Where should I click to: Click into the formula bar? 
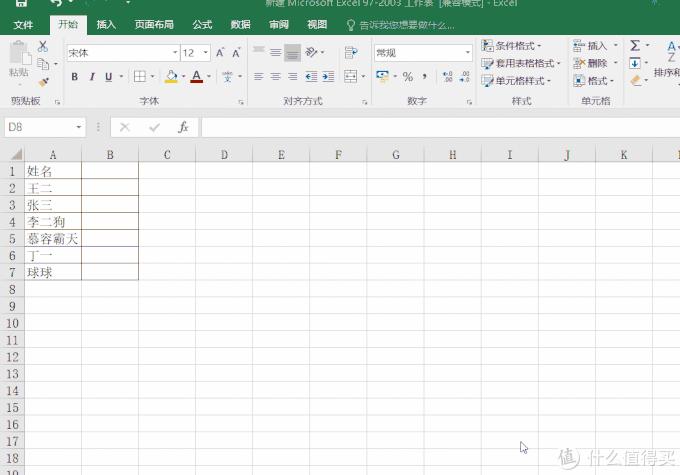coord(440,127)
